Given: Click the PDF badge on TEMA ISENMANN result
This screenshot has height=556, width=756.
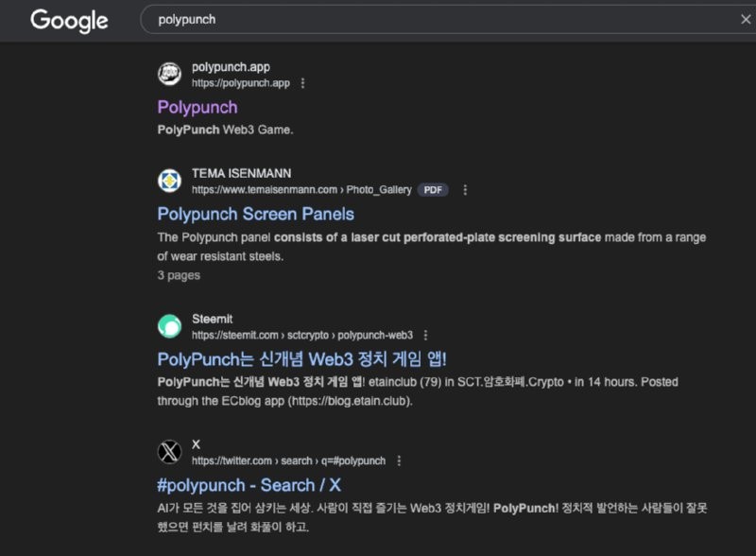Looking at the screenshot, I should [x=433, y=190].
